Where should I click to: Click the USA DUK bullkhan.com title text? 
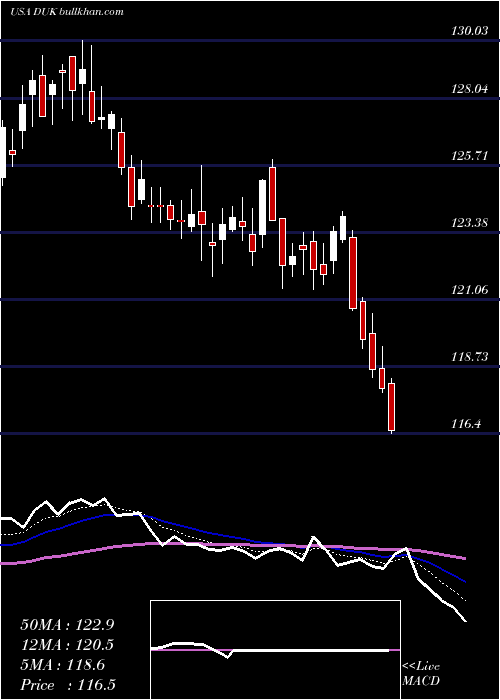(x=67, y=12)
